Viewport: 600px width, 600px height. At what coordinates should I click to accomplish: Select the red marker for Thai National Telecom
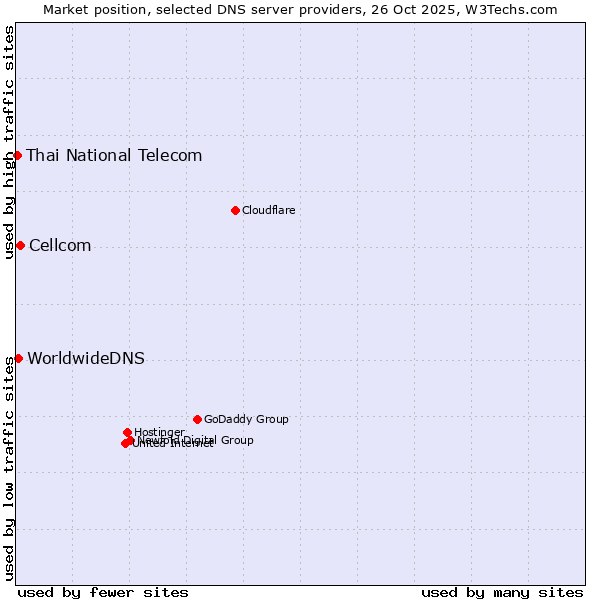tap(17, 155)
